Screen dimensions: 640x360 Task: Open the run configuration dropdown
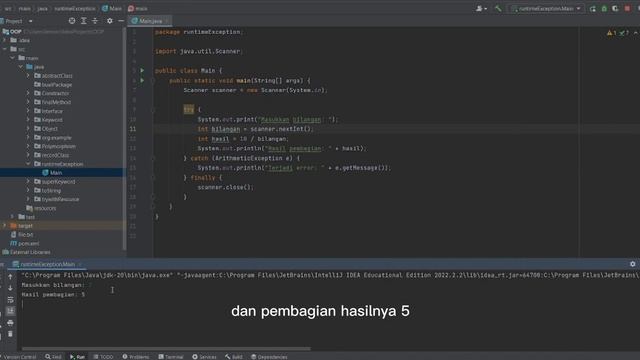tap(546, 9)
